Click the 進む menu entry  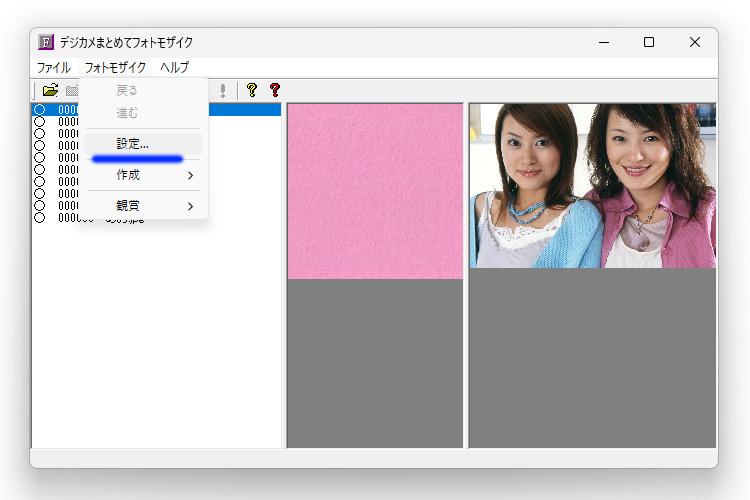(127, 113)
